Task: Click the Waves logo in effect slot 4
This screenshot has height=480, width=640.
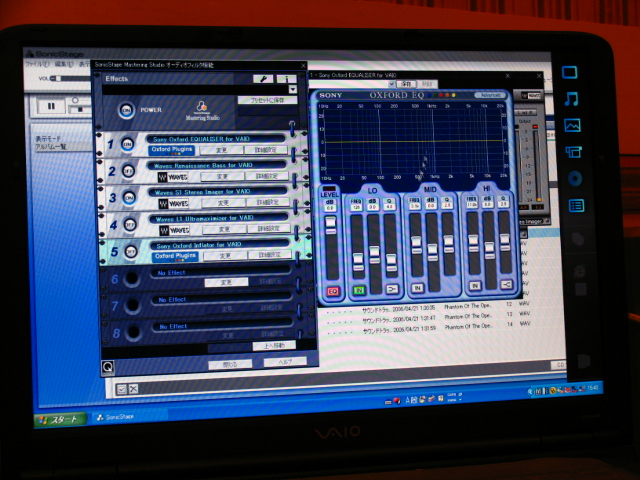Action: [174, 231]
